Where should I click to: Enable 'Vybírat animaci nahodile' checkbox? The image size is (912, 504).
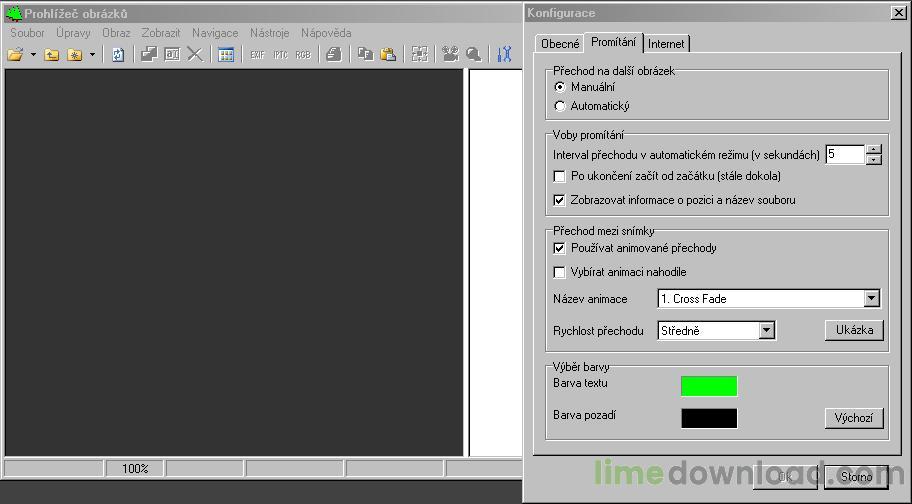point(560,272)
